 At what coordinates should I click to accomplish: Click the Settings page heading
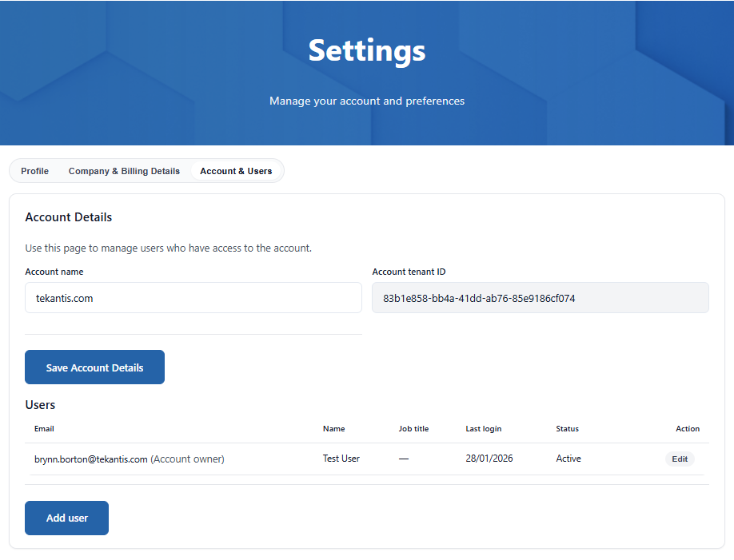(x=367, y=50)
